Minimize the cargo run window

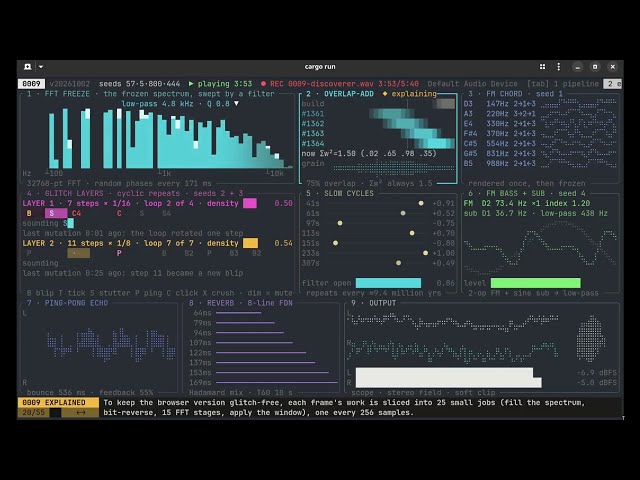coord(577,67)
